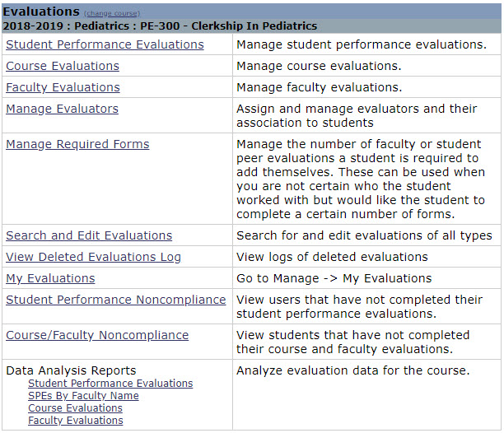504x433 pixels.
Task: Open Student Performance Evaluations under Data Analysis Reports
Action: coord(110,384)
